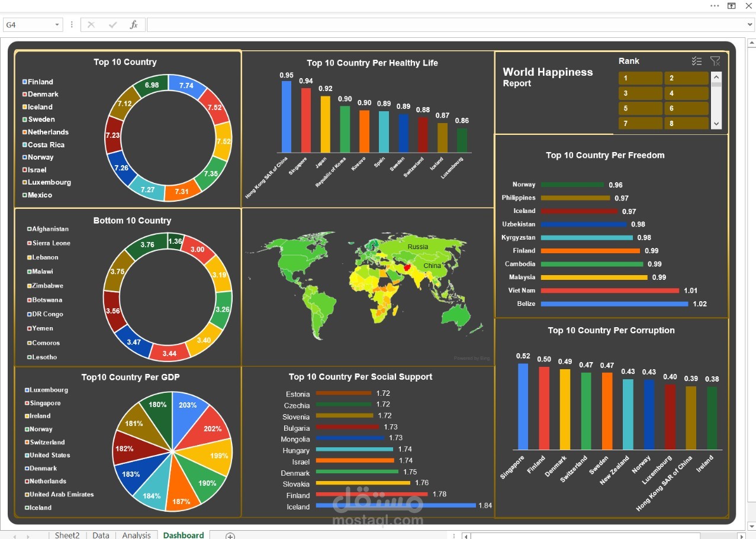This screenshot has width=756, height=539.
Task: Click Iceland 1.84 bar in Social Support
Action: coord(396,505)
